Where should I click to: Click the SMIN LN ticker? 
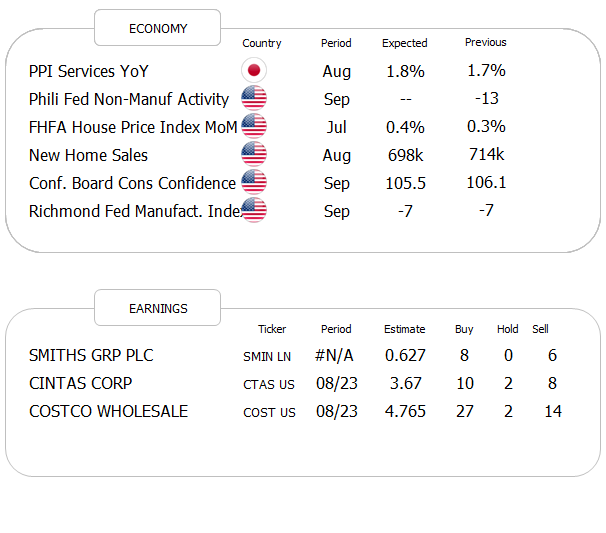pyautogui.click(x=267, y=356)
